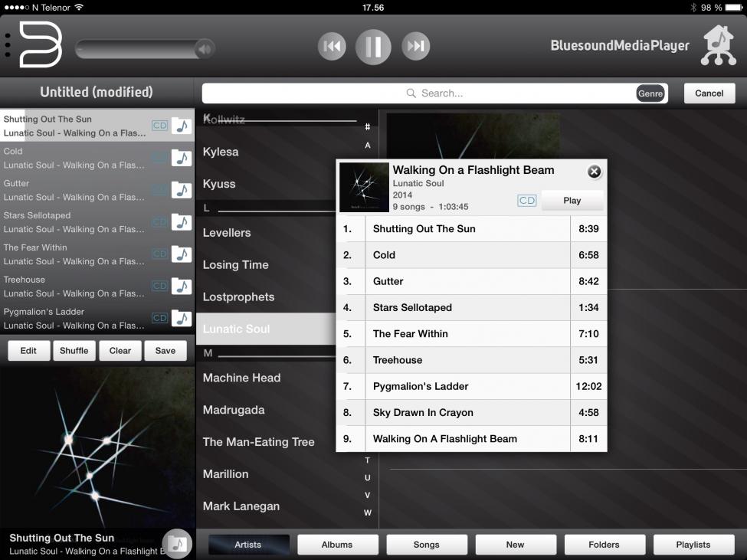The height and width of the screenshot is (560, 747).
Task: Choose track 3 Gutter in popup
Action: coord(471,281)
